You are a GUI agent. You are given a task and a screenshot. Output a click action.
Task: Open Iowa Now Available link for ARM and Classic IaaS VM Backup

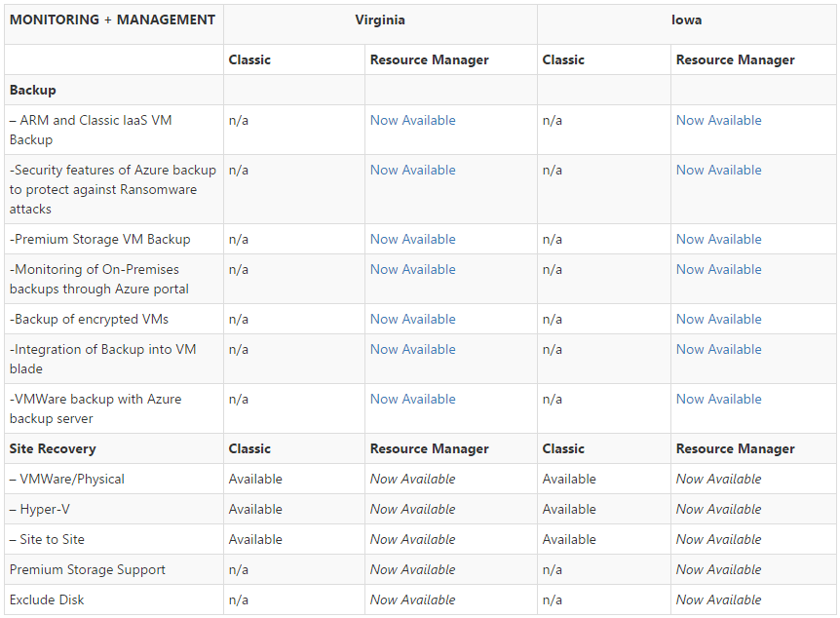[718, 120]
